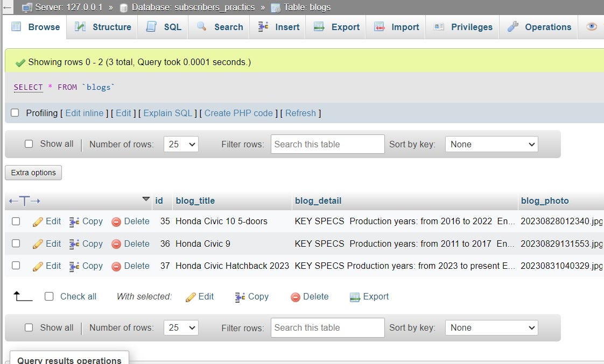604x364 pixels.
Task: Go to the Insert tab
Action: click(278, 27)
